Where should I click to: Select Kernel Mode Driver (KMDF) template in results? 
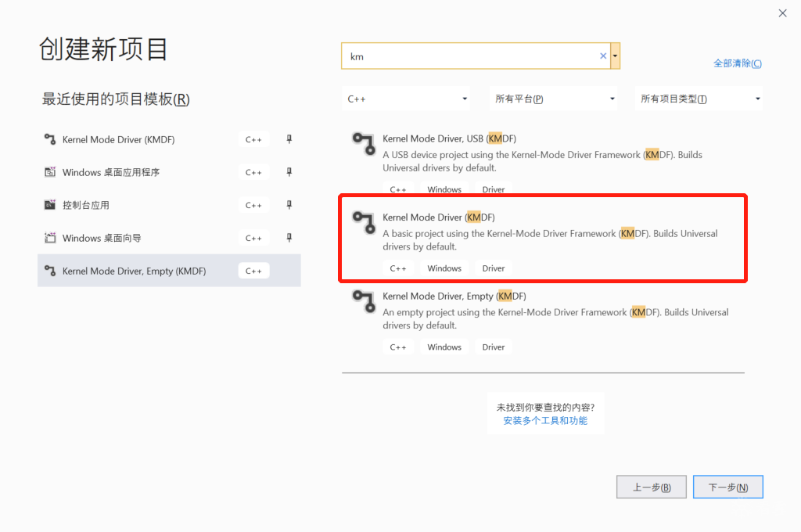pos(543,238)
